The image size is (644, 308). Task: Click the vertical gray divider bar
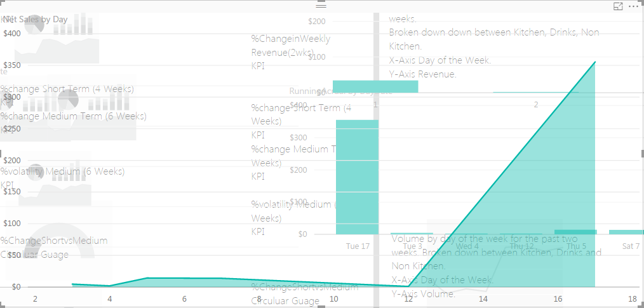[x=376, y=160]
